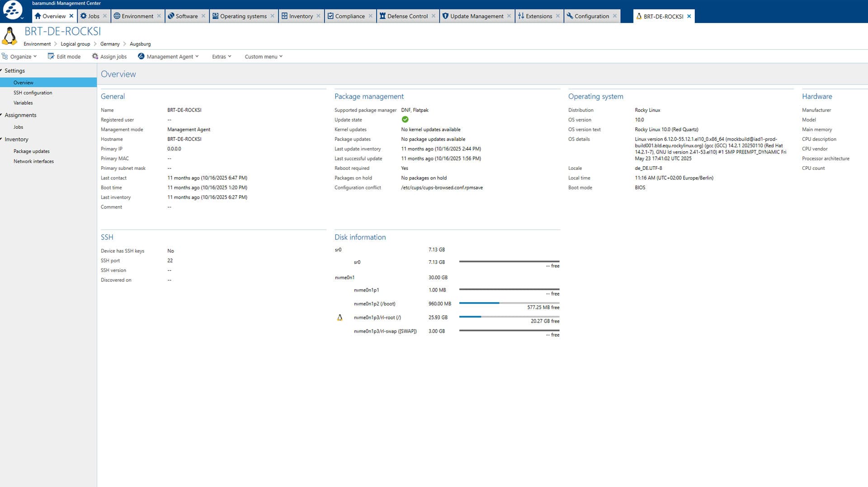Open the Management Agent dropdown
Image resolution: width=868 pixels, height=487 pixels.
(x=168, y=56)
